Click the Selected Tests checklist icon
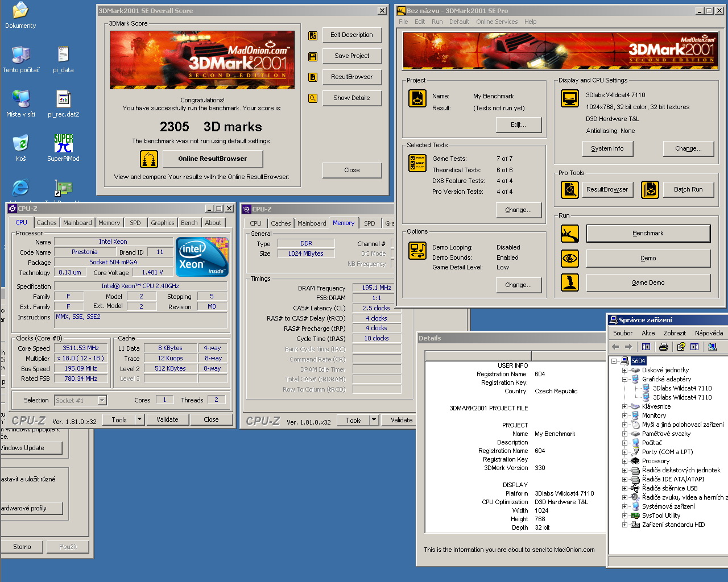The width and height of the screenshot is (728, 582). [417, 163]
